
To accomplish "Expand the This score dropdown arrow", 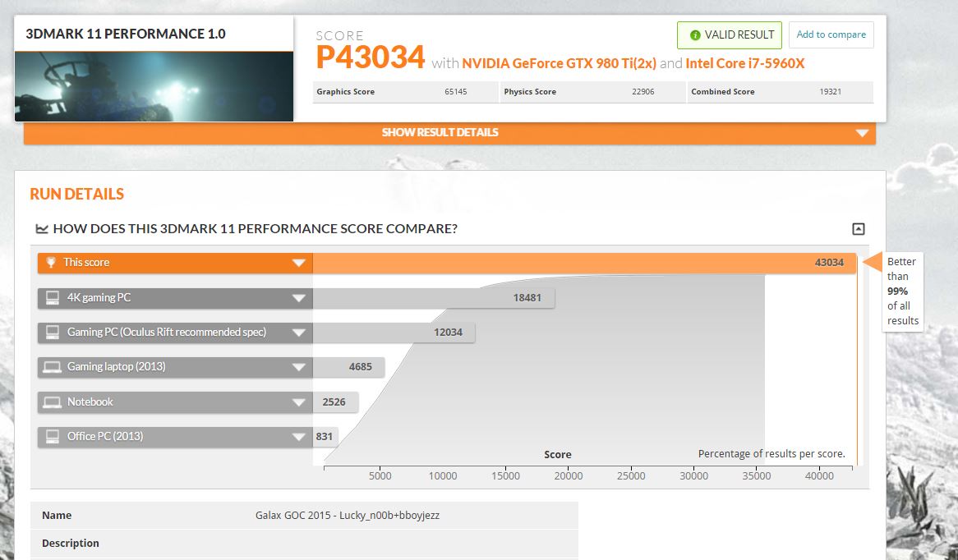I will 299,263.
